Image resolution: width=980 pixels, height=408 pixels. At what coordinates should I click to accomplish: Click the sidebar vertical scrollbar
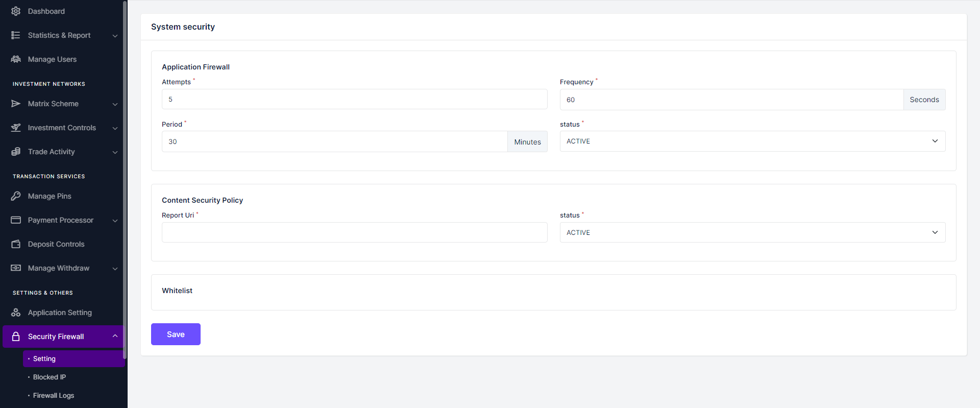pos(125,179)
